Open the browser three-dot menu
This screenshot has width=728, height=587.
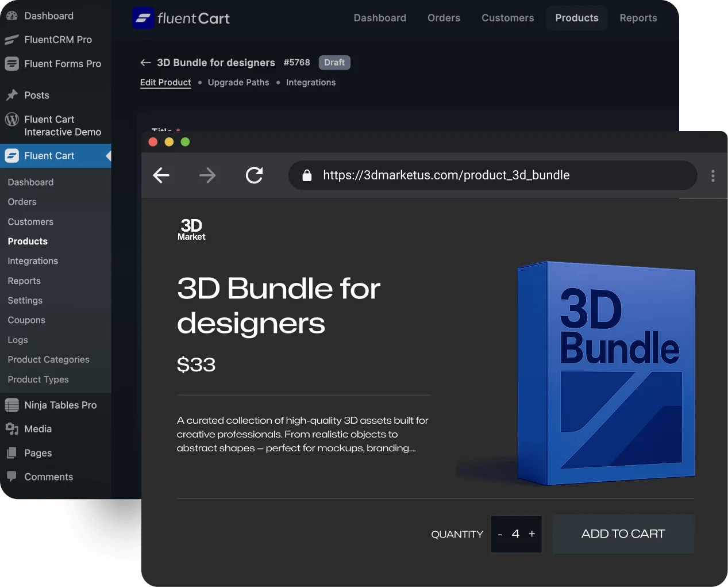713,176
